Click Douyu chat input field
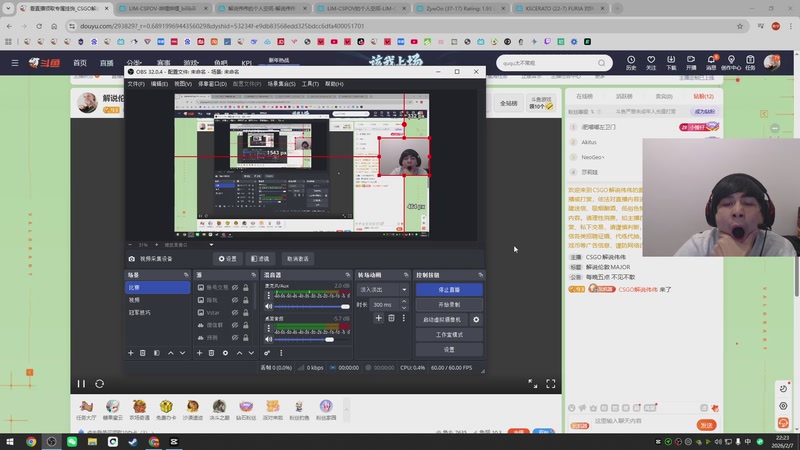Screen dimensions: 800x450 643,421
